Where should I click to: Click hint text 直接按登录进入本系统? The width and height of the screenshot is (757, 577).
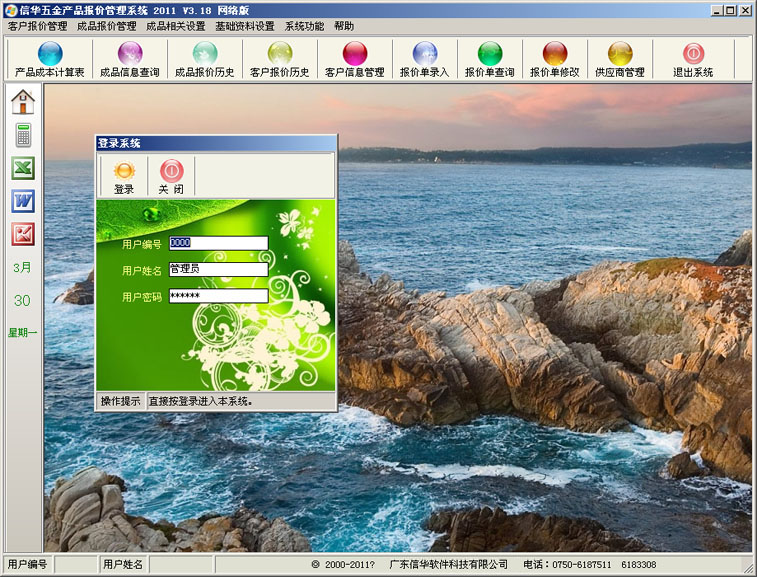click(200, 401)
